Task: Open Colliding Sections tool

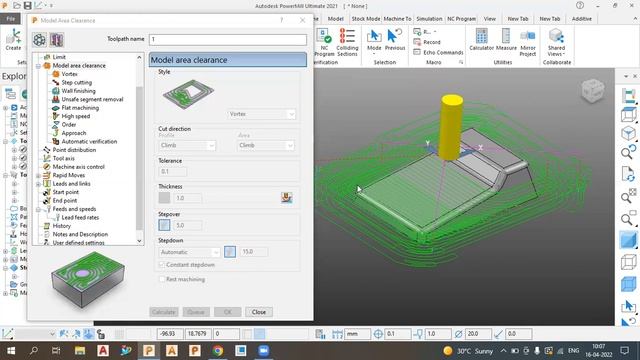Action: click(x=347, y=36)
